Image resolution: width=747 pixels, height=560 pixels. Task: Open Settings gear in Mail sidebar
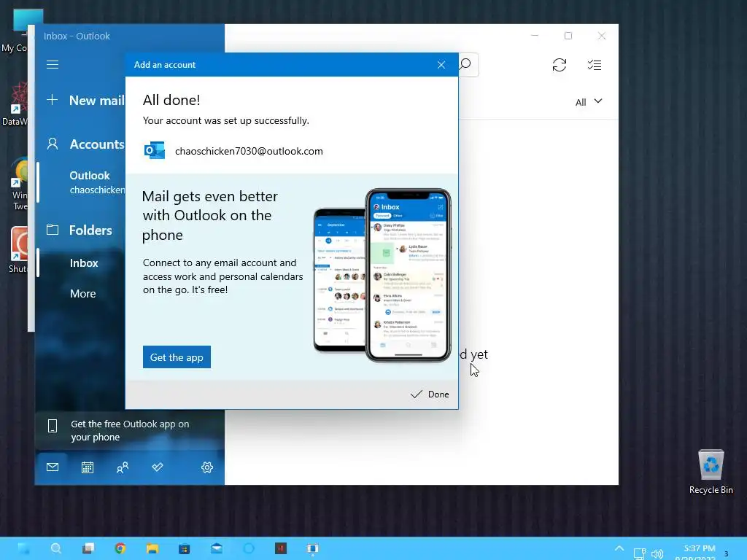206,467
